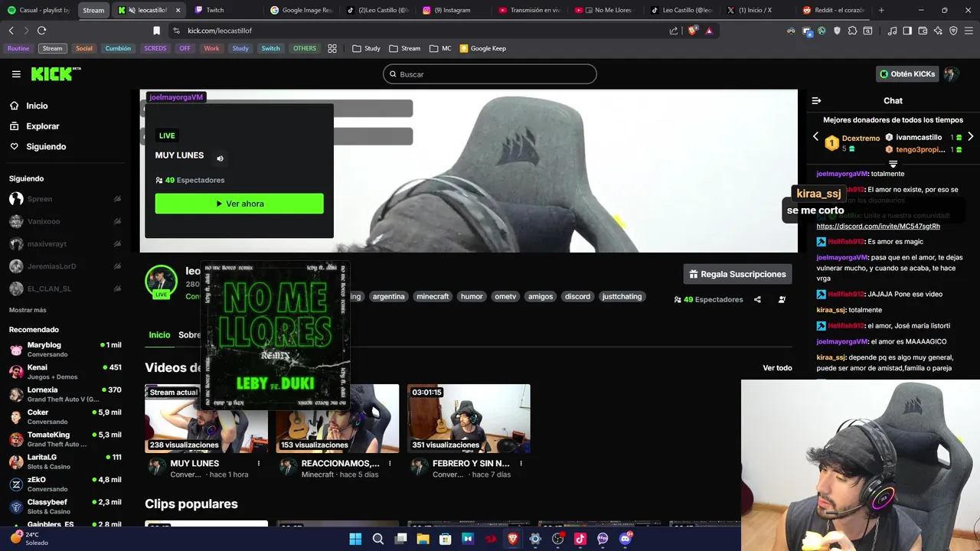Open Brave media playlist music icon

pos(892,31)
